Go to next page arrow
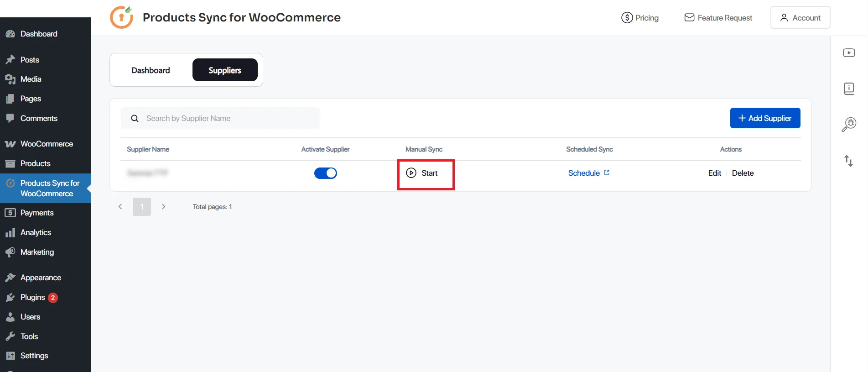Screen dimensions: 868x372 tap(163, 207)
